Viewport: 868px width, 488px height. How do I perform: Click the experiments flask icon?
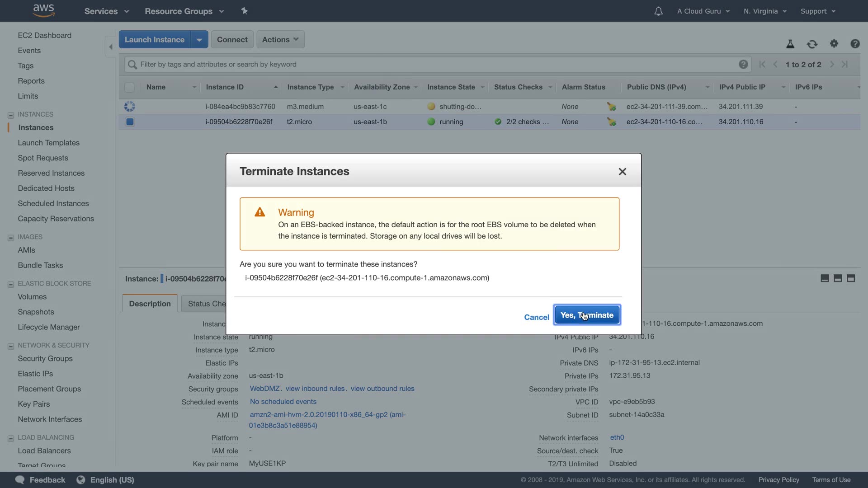click(790, 44)
